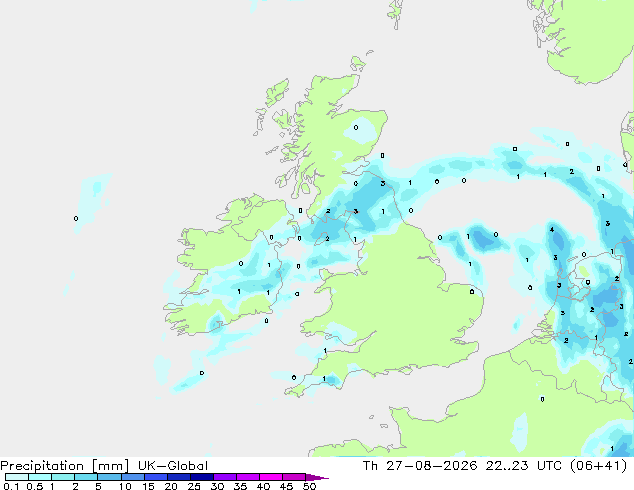The height and width of the screenshot is (490, 634).
Task: Click the 20–25 mm legend color swatch
Action: point(179,477)
